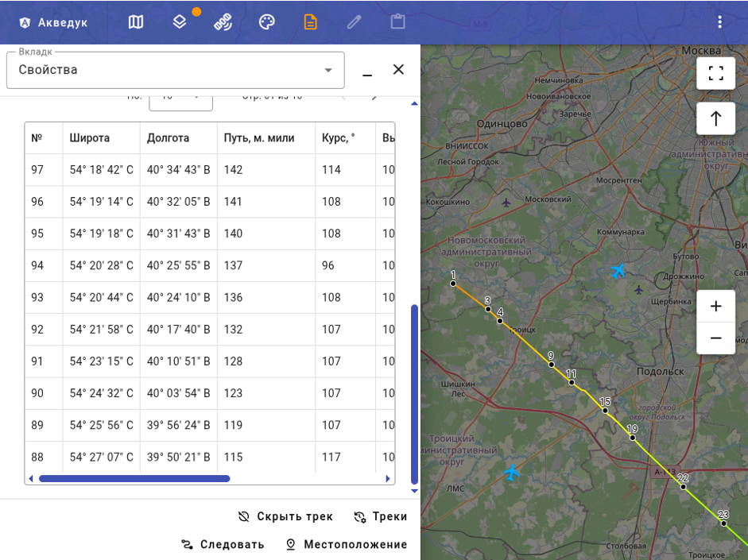The image size is (748, 560).
Task: Click the Местоположение button
Action: [347, 544]
